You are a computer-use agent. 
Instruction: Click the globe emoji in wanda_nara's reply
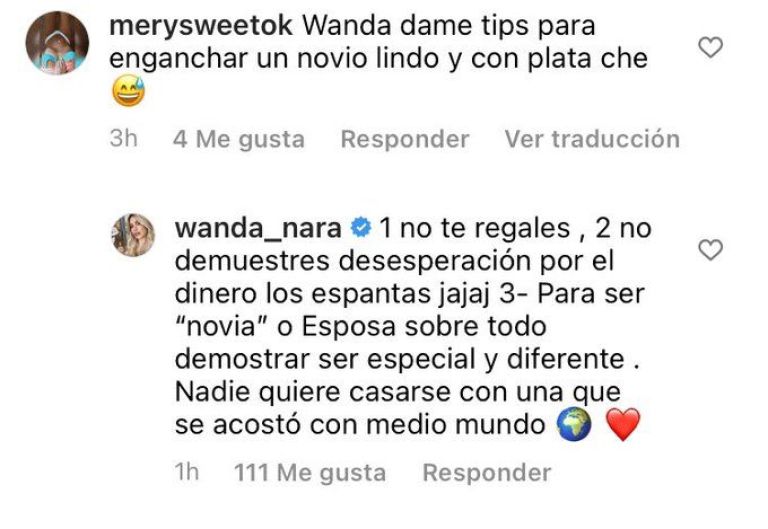(575, 425)
